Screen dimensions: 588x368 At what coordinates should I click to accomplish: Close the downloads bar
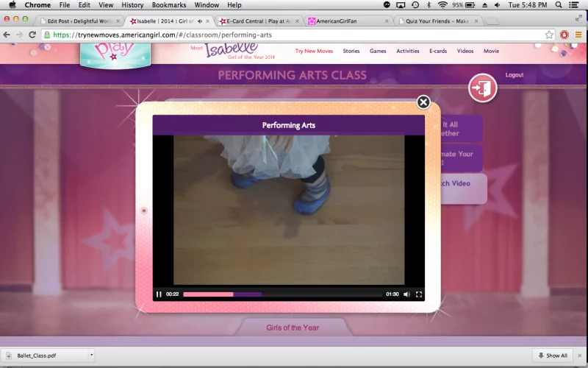tap(580, 355)
